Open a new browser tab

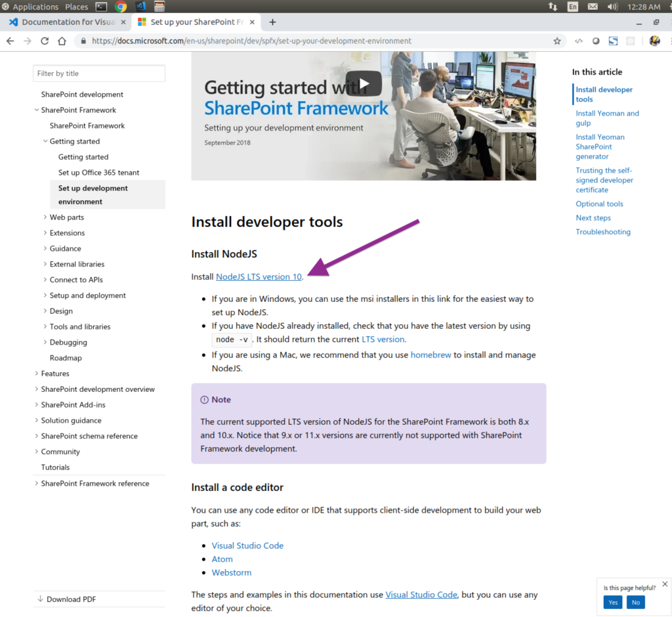pyautogui.click(x=272, y=22)
